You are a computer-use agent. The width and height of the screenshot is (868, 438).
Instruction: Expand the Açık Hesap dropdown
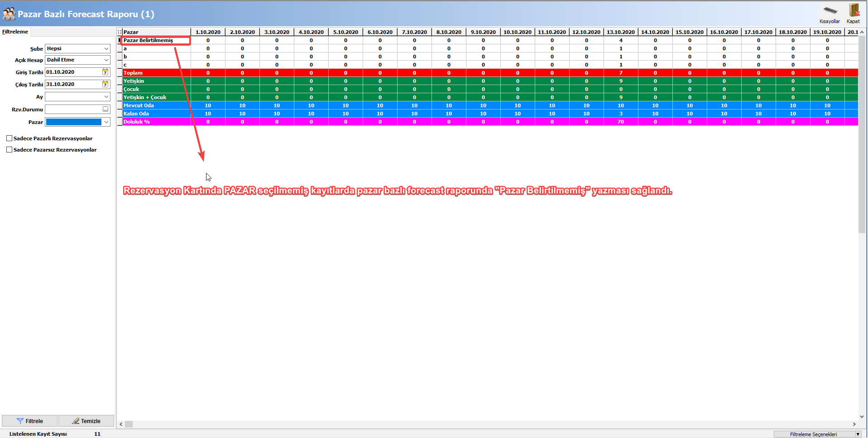106,60
